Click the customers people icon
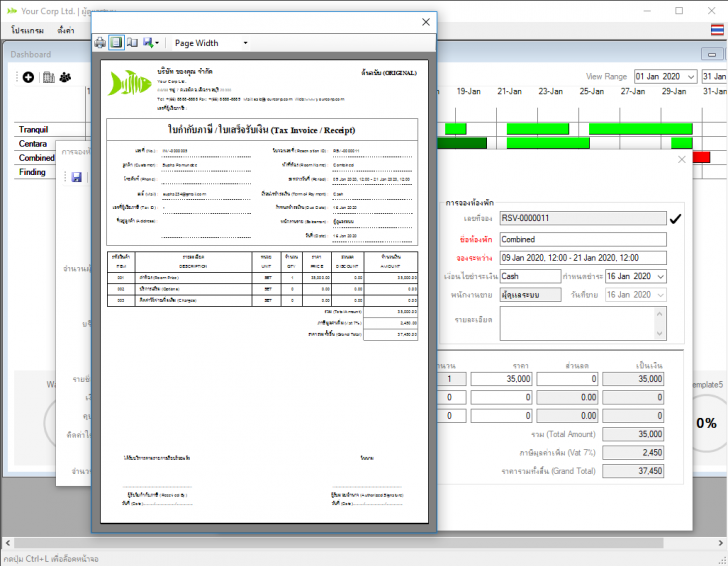 pos(65,77)
